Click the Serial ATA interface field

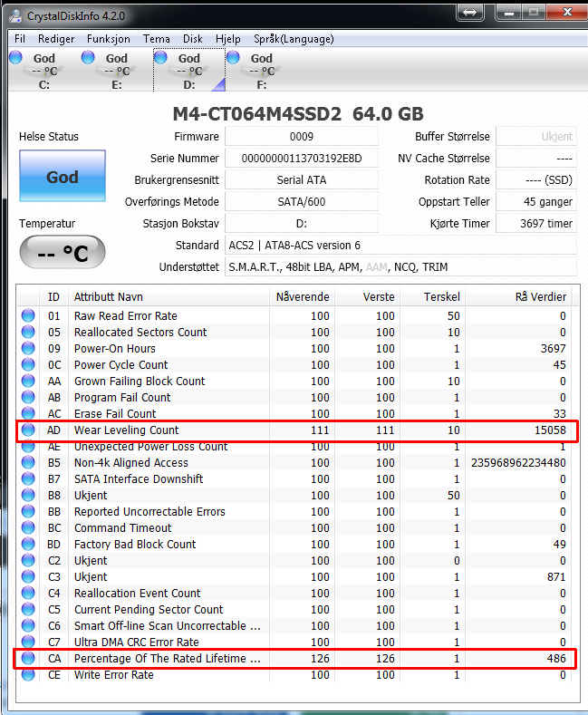302,180
